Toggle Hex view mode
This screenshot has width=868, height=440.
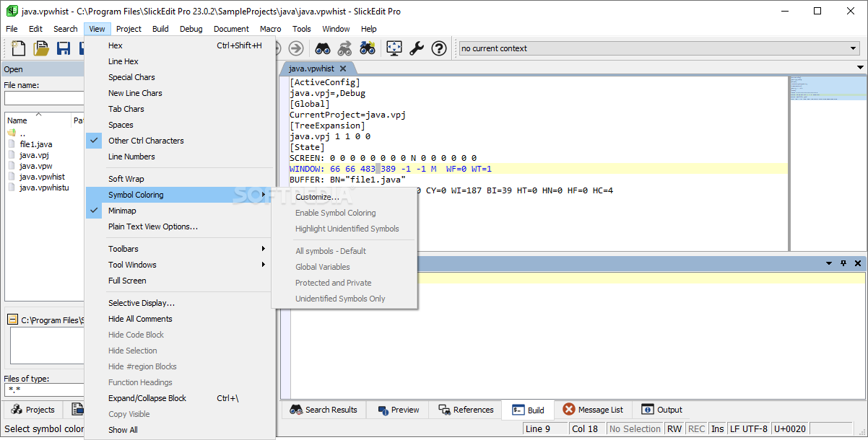pyautogui.click(x=181, y=45)
